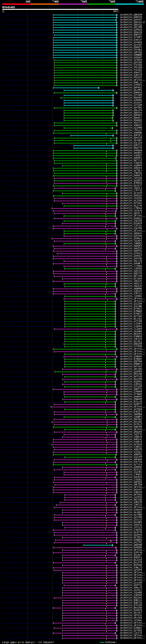Open hit UniRef100_A5C3M5

[x=131, y=27]
